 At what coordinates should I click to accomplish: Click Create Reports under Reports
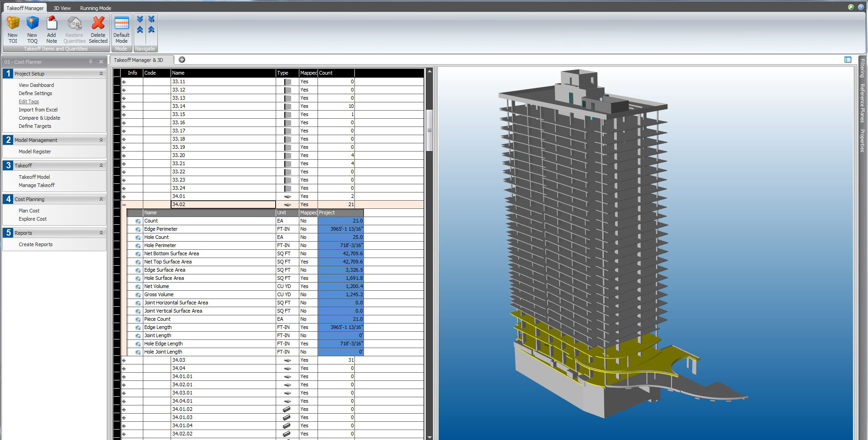point(35,244)
